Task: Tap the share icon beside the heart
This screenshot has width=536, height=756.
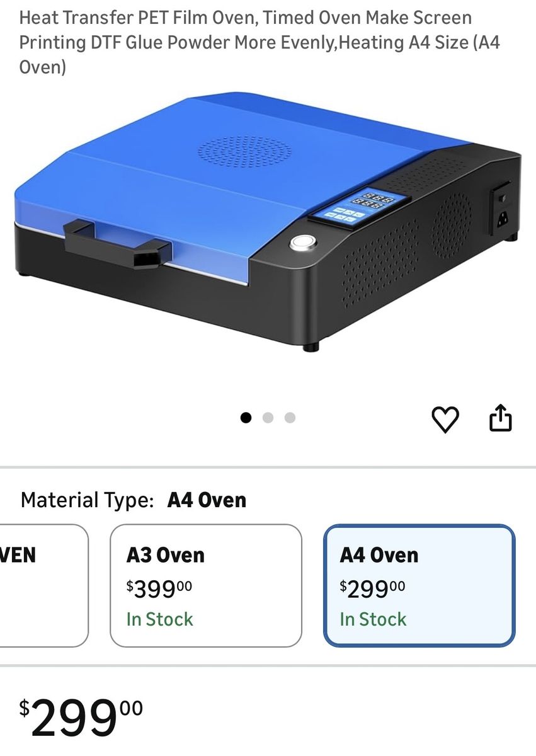Action: pyautogui.click(x=501, y=418)
